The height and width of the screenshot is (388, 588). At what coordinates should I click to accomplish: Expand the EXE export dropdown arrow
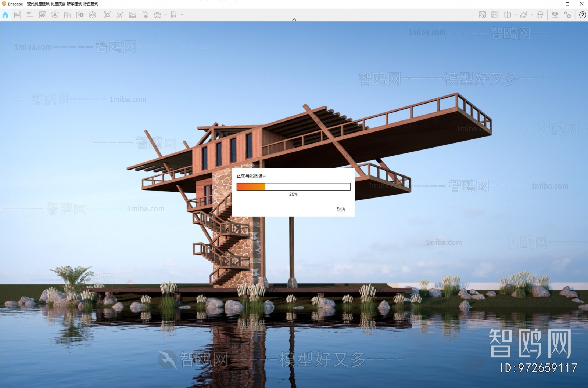point(182,15)
